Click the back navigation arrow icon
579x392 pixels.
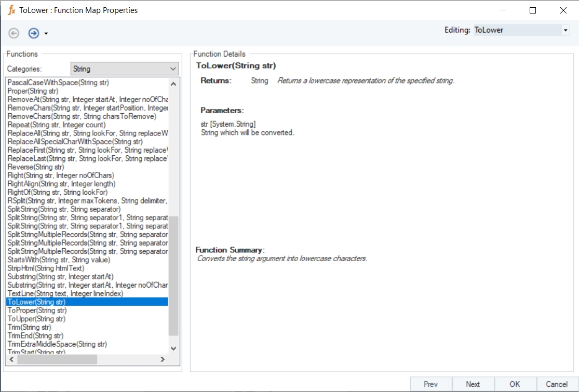[14, 34]
